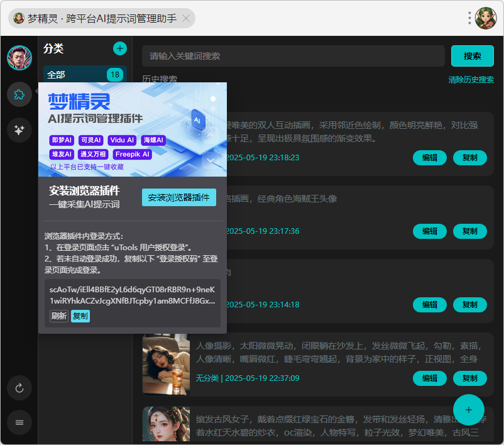Copy the prompt dated 2025-05-19 22:37:09

[x=470, y=378]
